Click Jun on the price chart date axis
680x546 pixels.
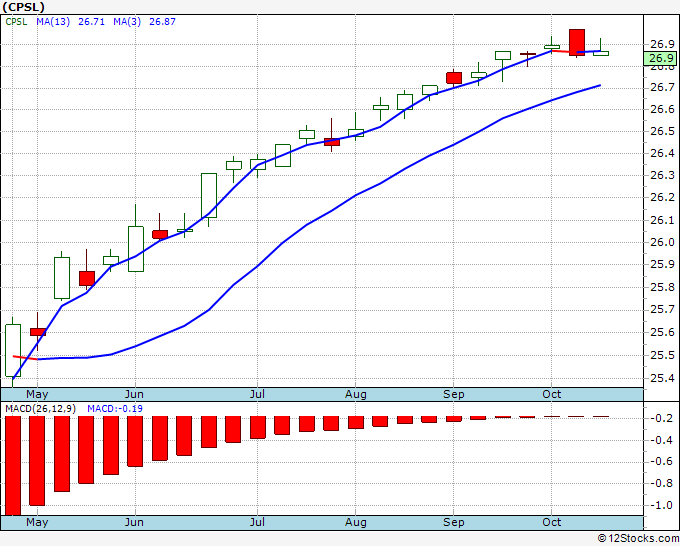(134, 394)
